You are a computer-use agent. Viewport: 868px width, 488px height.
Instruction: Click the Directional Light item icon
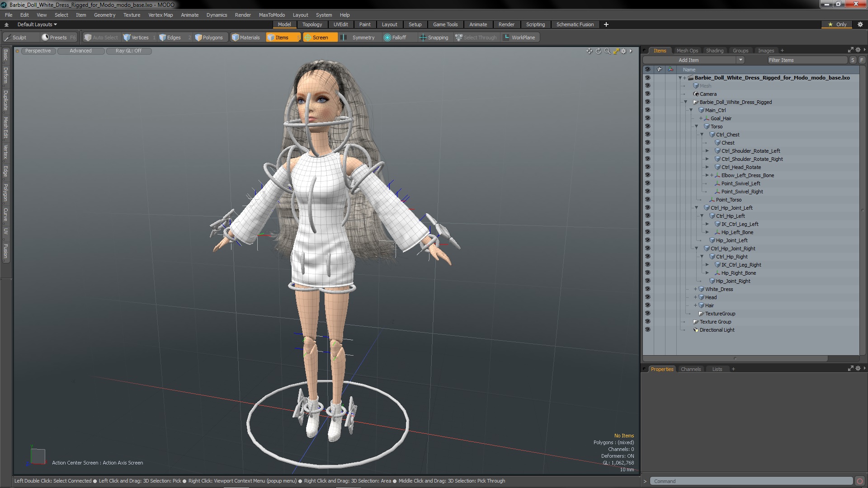click(x=696, y=330)
